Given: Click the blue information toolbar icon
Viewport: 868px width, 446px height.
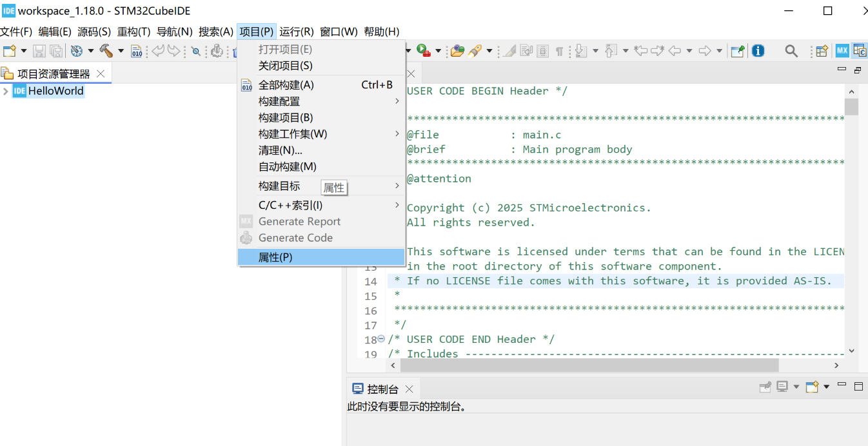Looking at the screenshot, I should click(758, 50).
